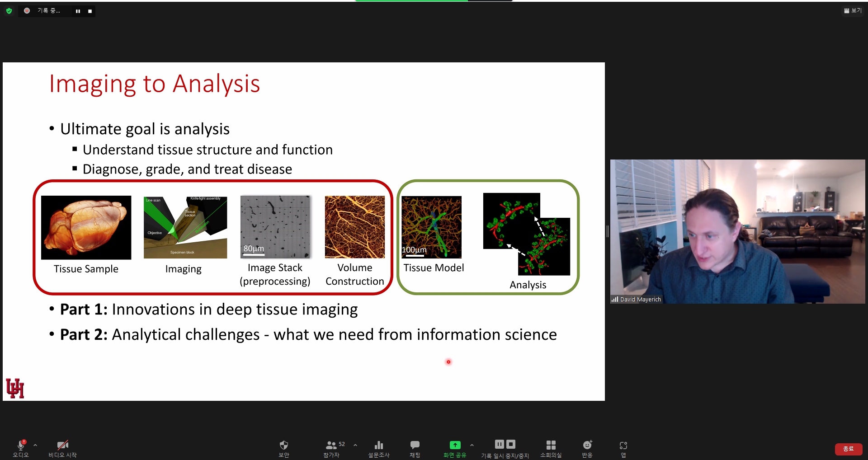Viewport: 868px width, 460px height.
Task: Open the Apps icon
Action: [x=623, y=448]
